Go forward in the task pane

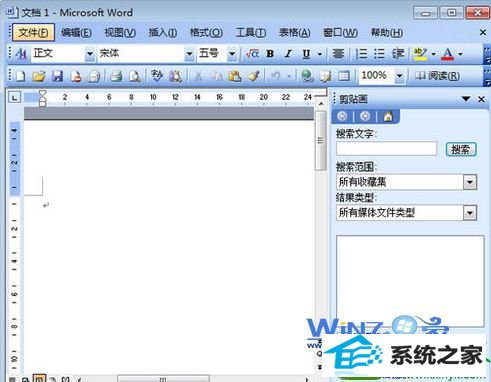click(x=365, y=116)
